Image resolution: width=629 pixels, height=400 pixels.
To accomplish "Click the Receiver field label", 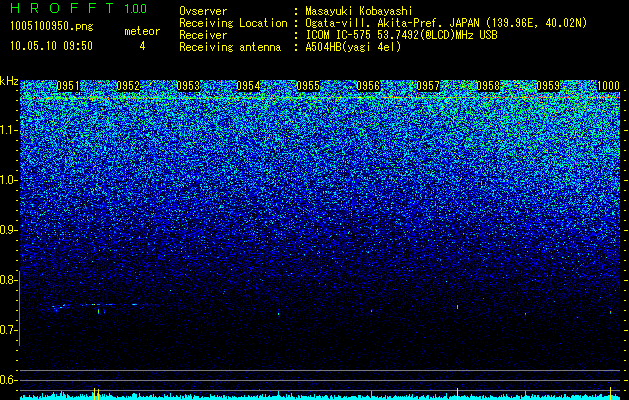I will 203,35.
